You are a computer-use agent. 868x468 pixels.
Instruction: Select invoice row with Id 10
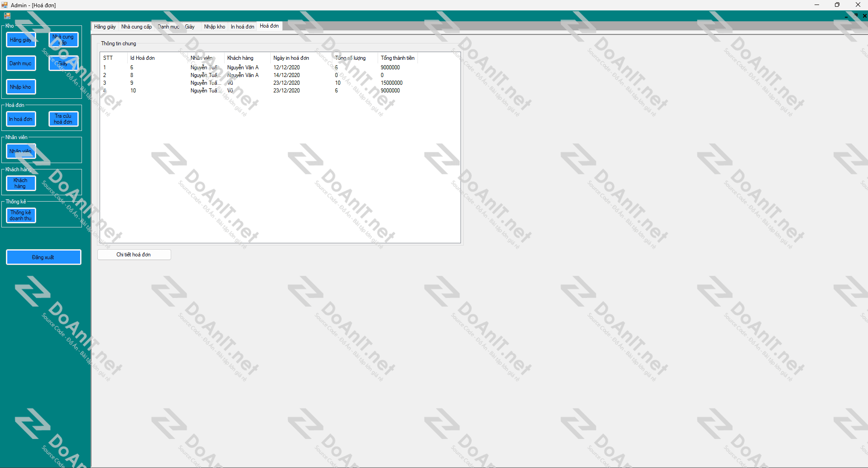[258, 91]
